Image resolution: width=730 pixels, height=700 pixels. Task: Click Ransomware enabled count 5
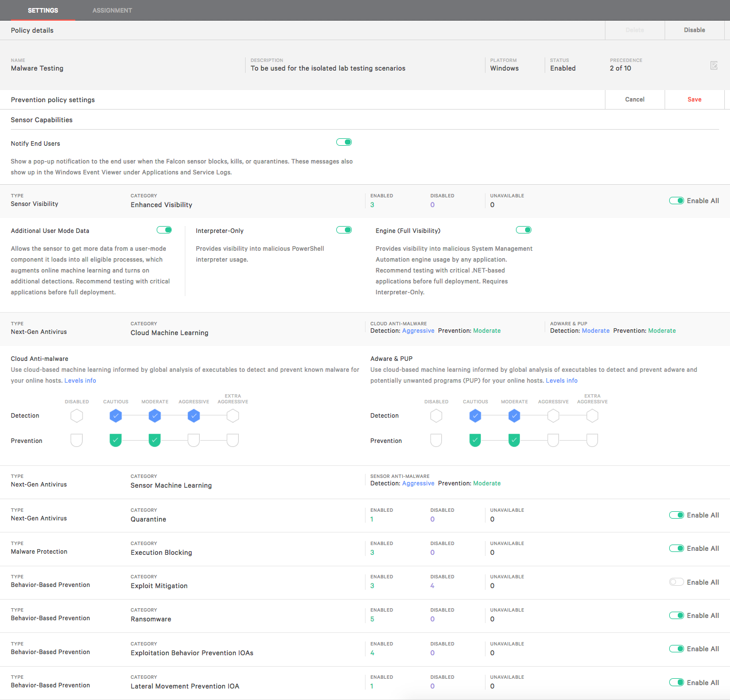click(x=372, y=619)
